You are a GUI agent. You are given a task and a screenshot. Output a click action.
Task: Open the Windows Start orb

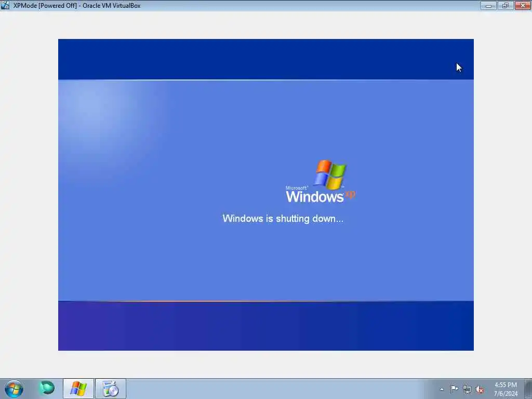tap(14, 389)
